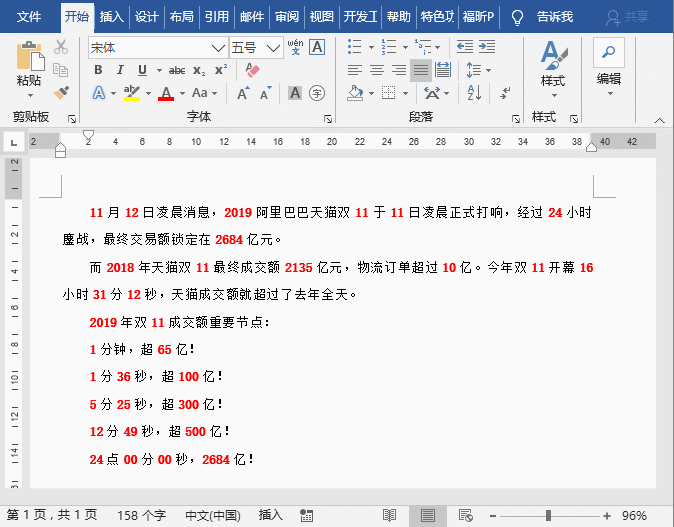Click the Center alignment icon
The height and width of the screenshot is (527, 674).
point(377,70)
